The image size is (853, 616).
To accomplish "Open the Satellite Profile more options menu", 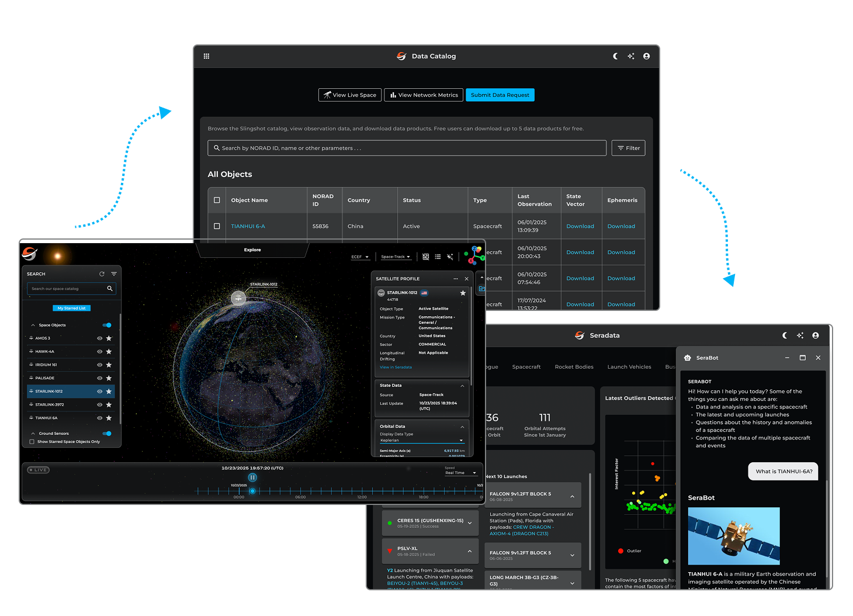I will (x=456, y=279).
